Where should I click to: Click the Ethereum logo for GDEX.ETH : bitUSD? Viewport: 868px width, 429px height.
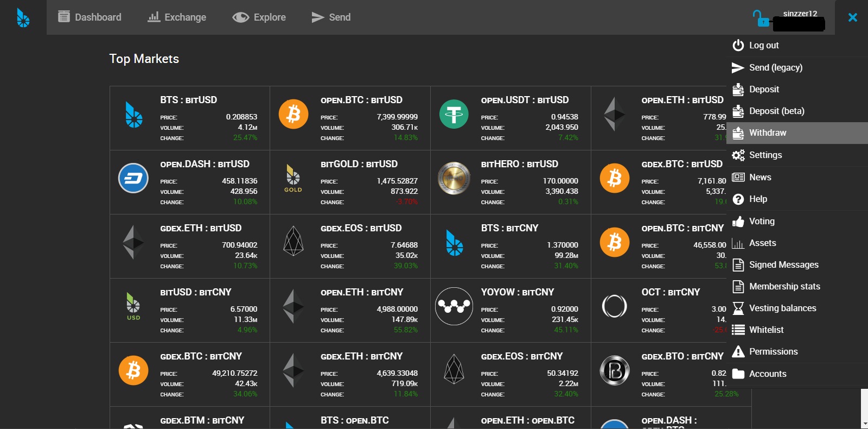click(x=133, y=242)
